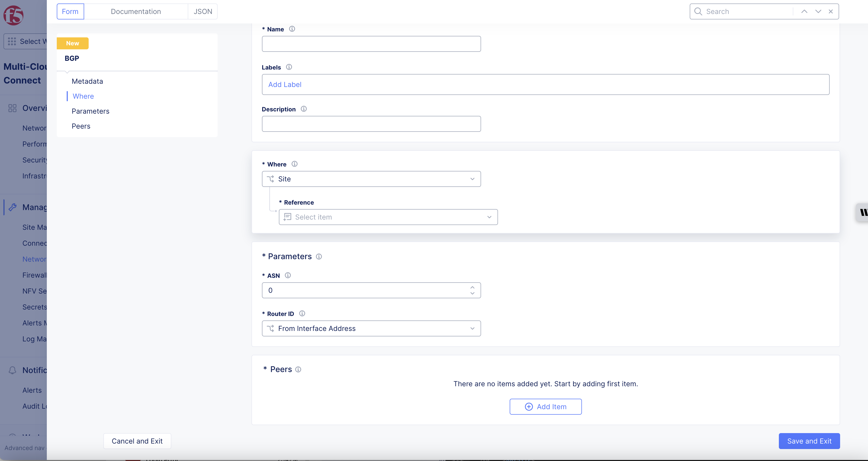Switch to the Documentation tab
Screen dimensions: 868x461
(135, 11)
